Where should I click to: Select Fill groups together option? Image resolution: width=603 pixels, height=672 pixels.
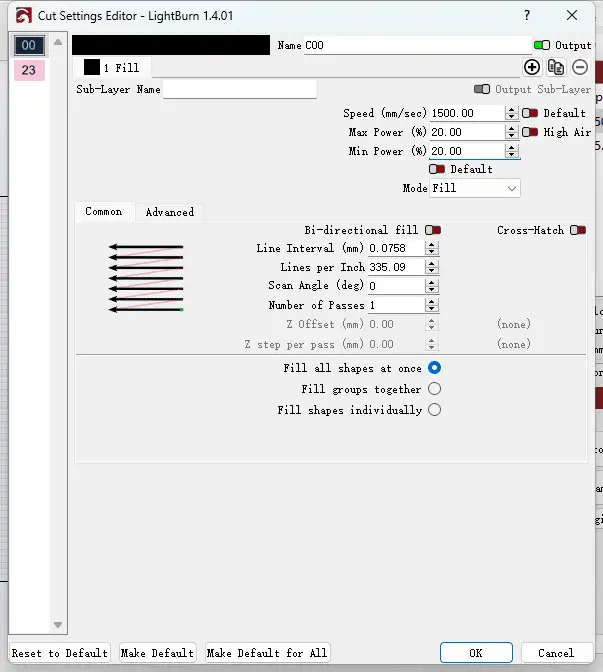(x=434, y=389)
